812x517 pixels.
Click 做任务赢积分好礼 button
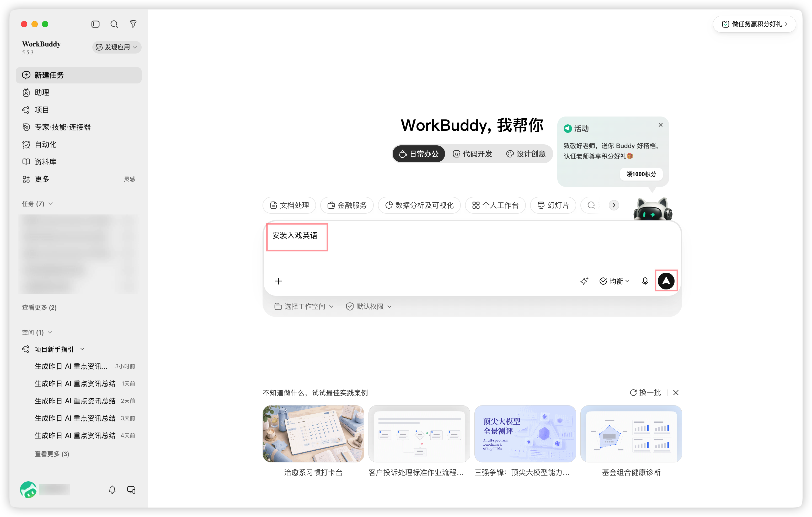click(x=754, y=24)
